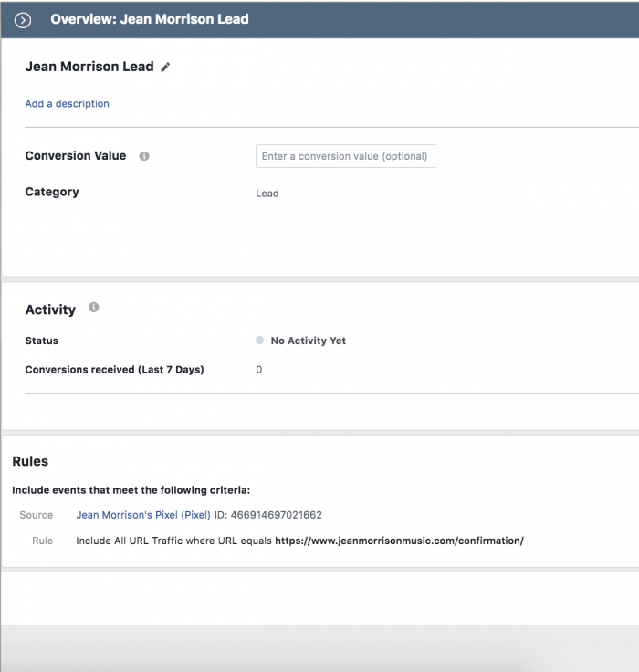
Task: Open the Jean Morrison's Pixel source link
Action: pyautogui.click(x=143, y=515)
